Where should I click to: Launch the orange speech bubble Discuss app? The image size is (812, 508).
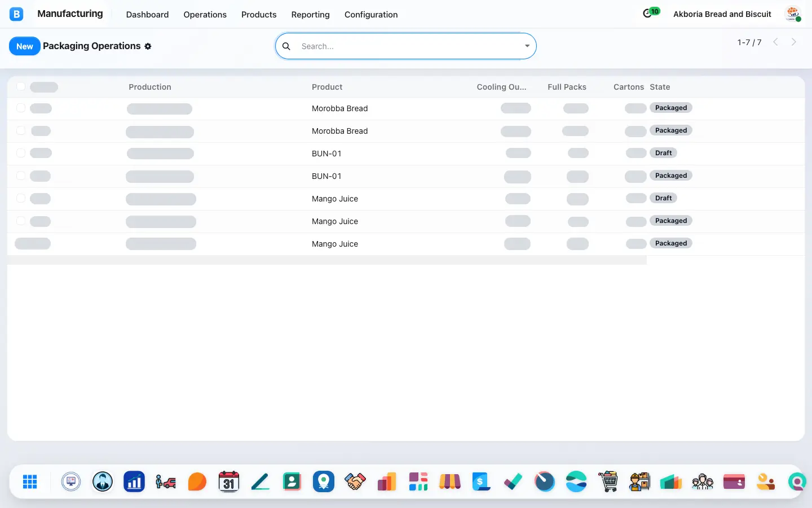tap(197, 481)
